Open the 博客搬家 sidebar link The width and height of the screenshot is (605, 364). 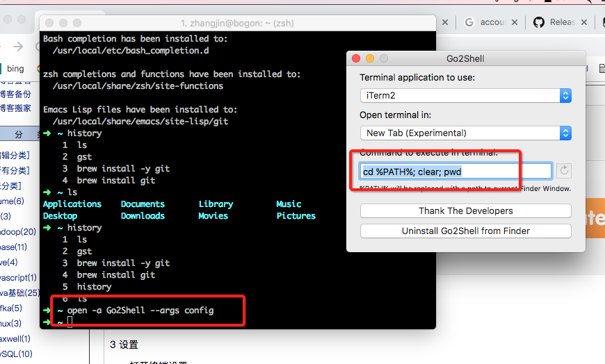point(15,108)
